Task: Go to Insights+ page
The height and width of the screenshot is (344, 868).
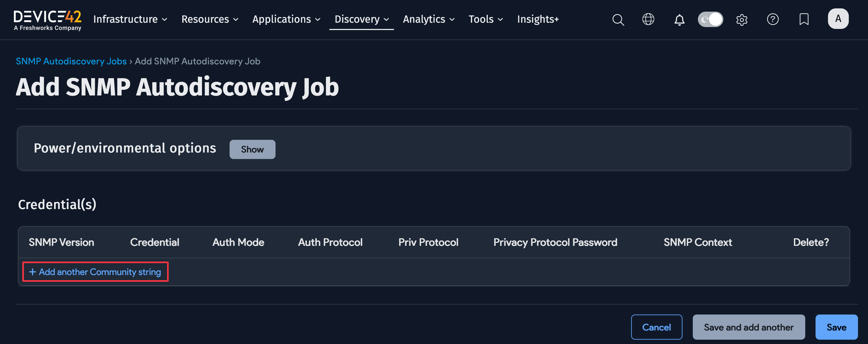Action: tap(538, 19)
